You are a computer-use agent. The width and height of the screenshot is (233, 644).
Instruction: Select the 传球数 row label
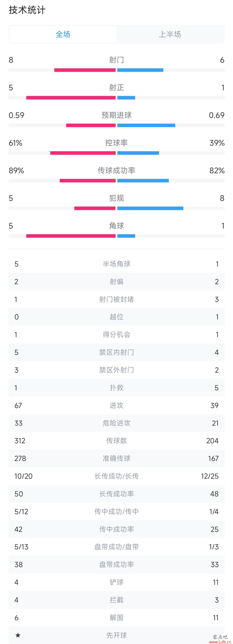116,441
